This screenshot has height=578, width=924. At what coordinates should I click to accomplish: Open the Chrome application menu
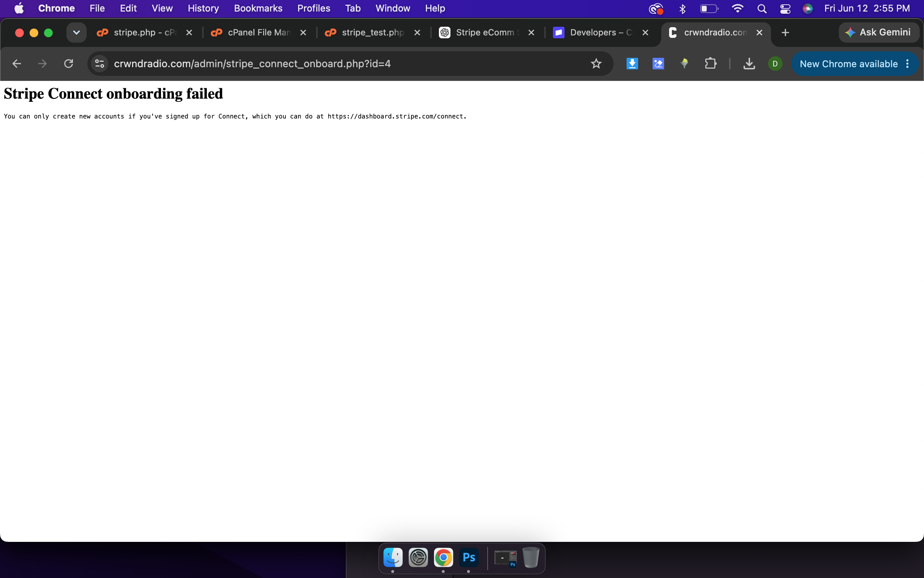pos(57,8)
